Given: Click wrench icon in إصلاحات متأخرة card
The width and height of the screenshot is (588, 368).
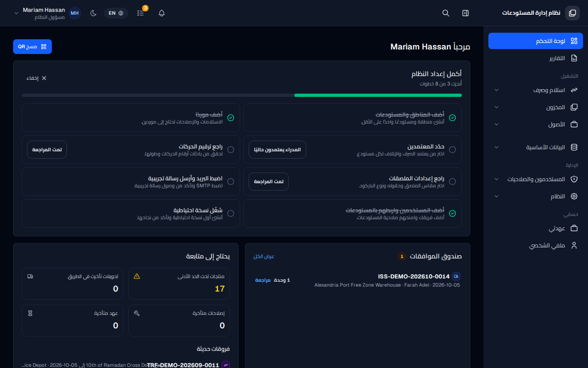Looking at the screenshot, I should tap(137, 313).
